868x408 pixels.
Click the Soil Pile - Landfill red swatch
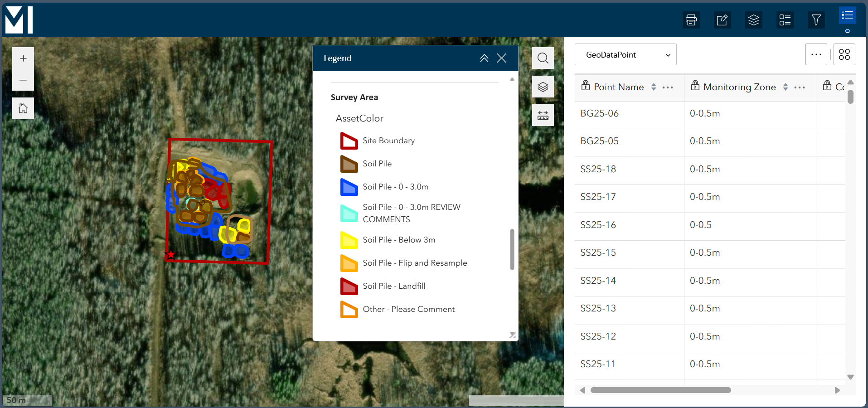click(x=349, y=286)
